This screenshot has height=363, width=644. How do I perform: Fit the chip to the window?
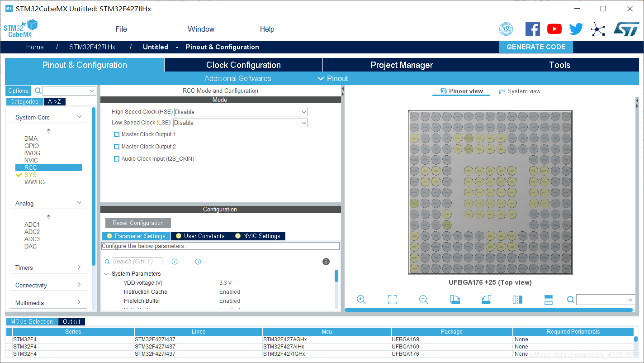click(392, 299)
